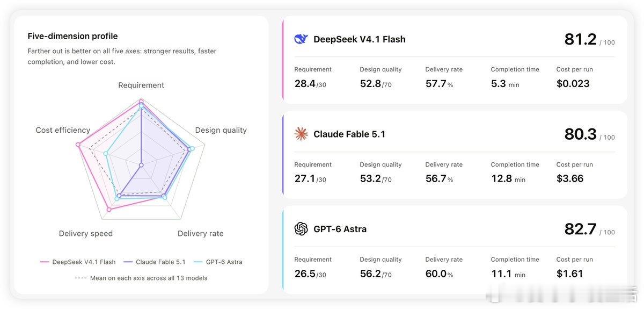Click the cyan GPT-6 point on Cost efficiency axis
Image resolution: width=644 pixels, height=309 pixels.
click(106, 154)
